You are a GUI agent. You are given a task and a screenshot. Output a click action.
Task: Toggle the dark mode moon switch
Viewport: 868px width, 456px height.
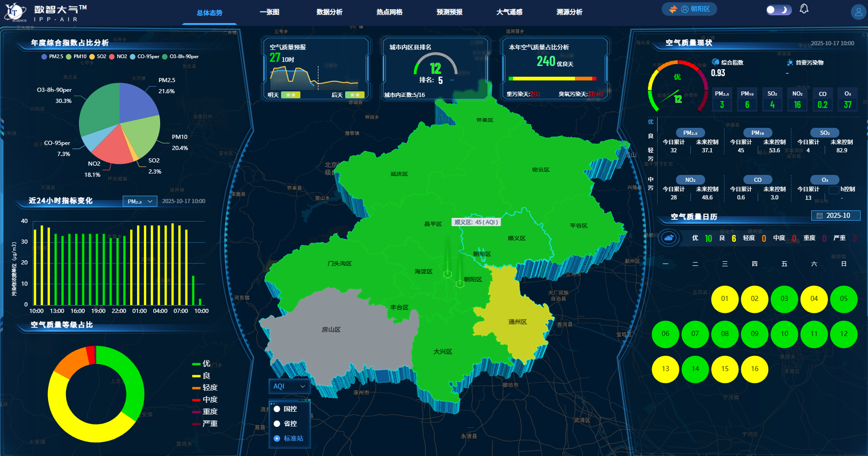coord(779,10)
